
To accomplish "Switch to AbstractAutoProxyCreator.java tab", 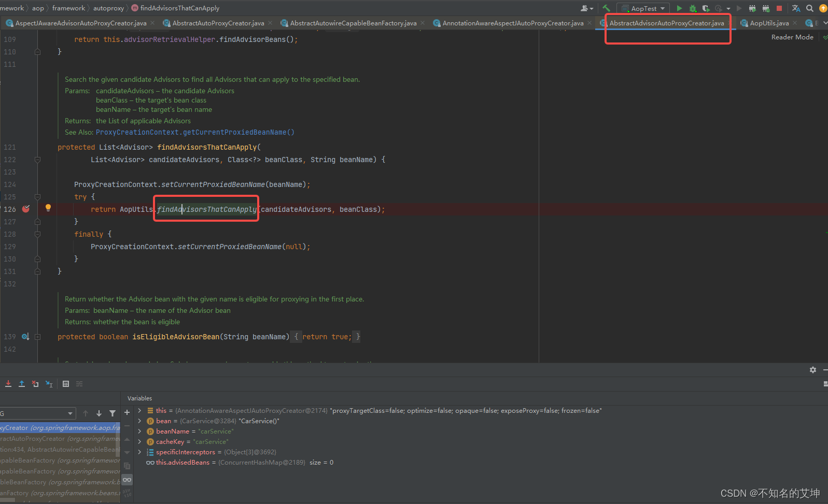I will (x=218, y=23).
